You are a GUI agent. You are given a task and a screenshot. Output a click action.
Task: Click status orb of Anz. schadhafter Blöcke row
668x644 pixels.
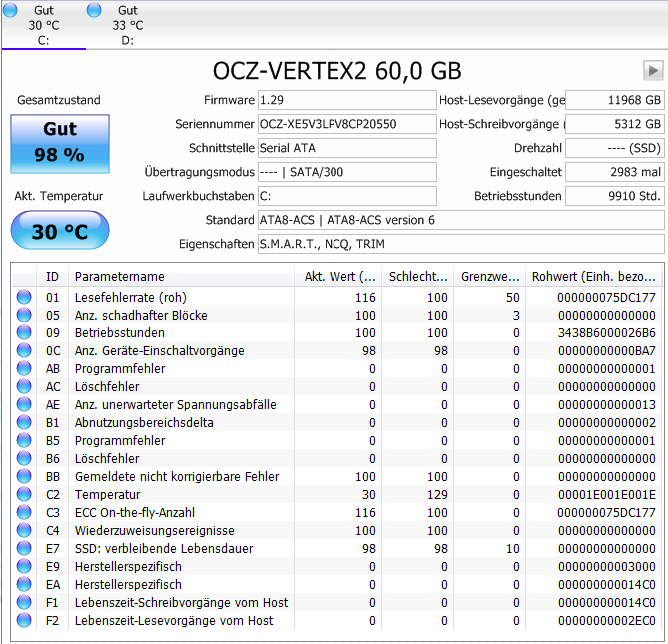24,315
